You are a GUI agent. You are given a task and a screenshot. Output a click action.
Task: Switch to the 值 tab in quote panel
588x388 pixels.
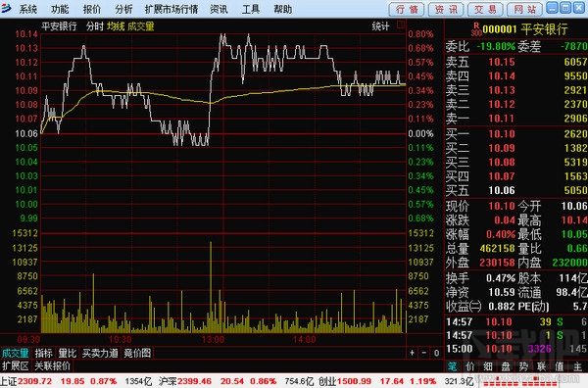[x=560, y=366]
